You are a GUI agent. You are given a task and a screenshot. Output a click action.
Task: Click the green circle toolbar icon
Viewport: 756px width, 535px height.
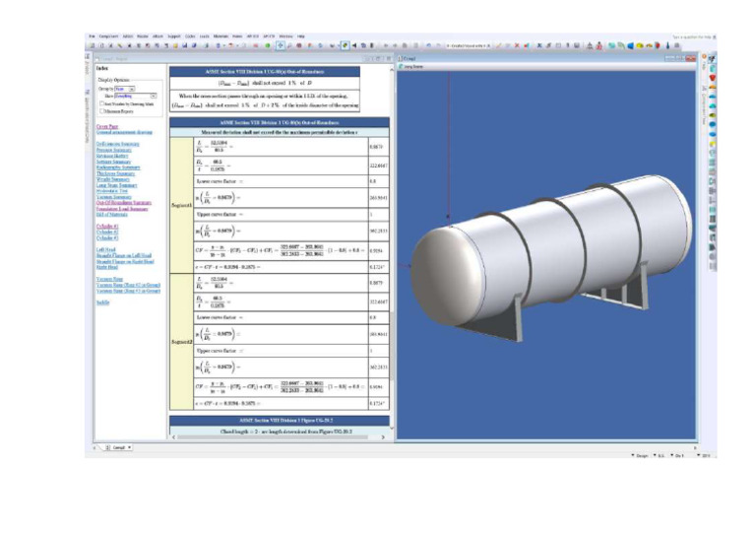coord(268,46)
